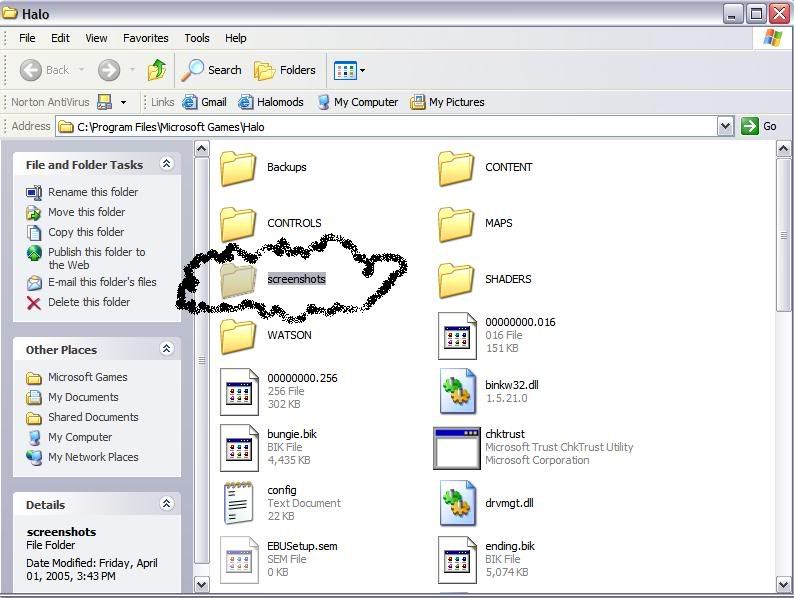
Task: Select the binkw32.dll file icon
Action: (x=457, y=392)
